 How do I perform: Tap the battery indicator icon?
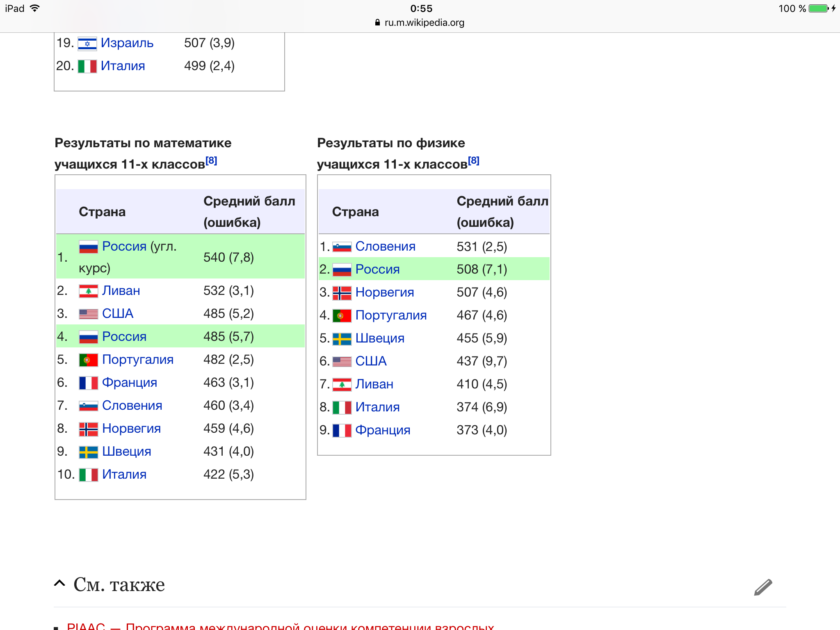click(x=819, y=8)
